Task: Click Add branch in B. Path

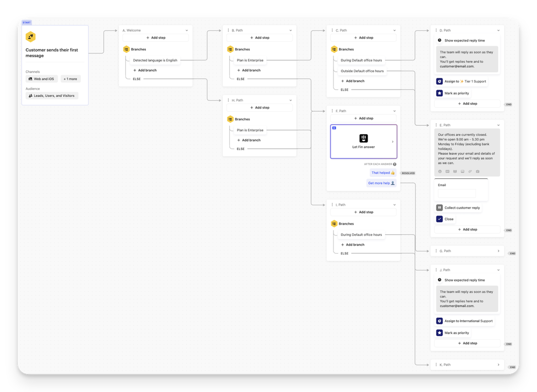Action: click(x=249, y=70)
